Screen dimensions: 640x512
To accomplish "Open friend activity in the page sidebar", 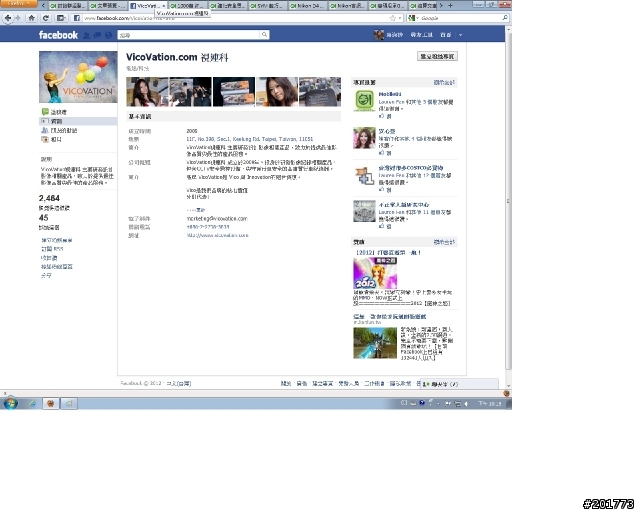I will [x=59, y=130].
